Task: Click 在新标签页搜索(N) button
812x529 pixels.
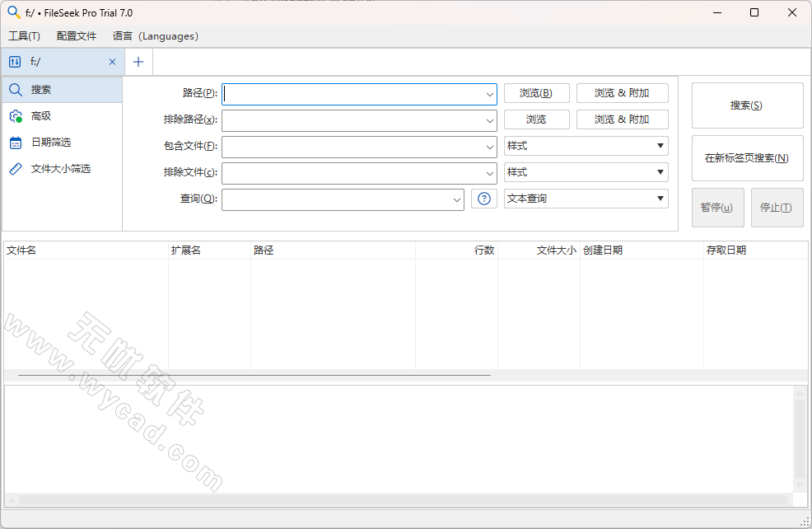Action: (x=747, y=158)
